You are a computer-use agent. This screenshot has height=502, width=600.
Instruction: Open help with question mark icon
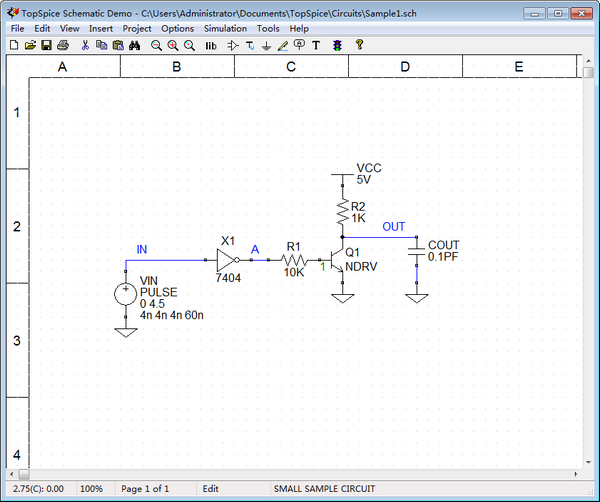click(x=359, y=45)
